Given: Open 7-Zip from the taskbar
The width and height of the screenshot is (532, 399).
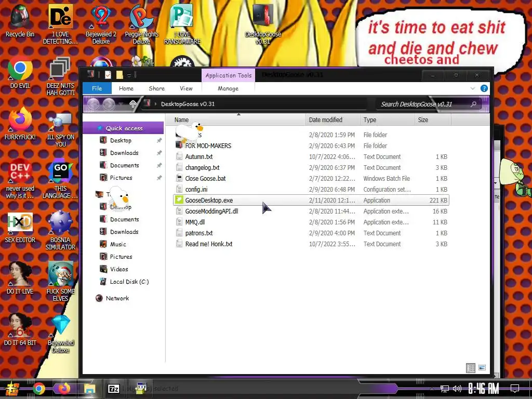Looking at the screenshot, I should click(113, 389).
